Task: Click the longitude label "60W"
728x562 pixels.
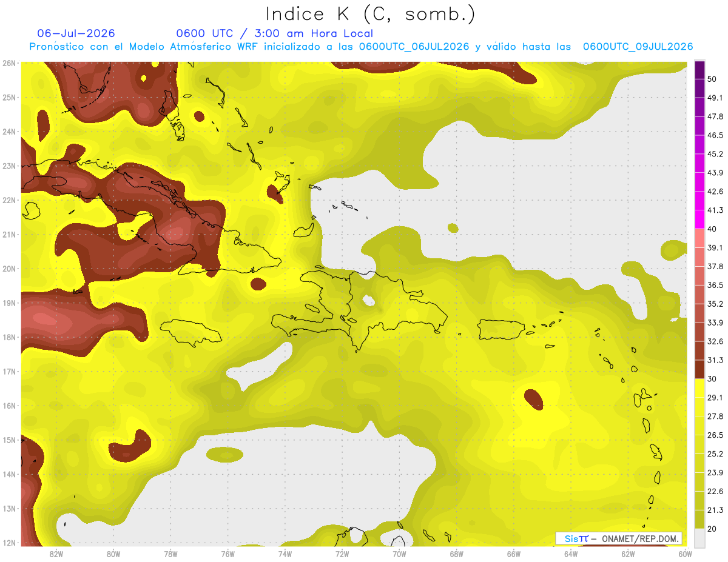Action: 685,554
